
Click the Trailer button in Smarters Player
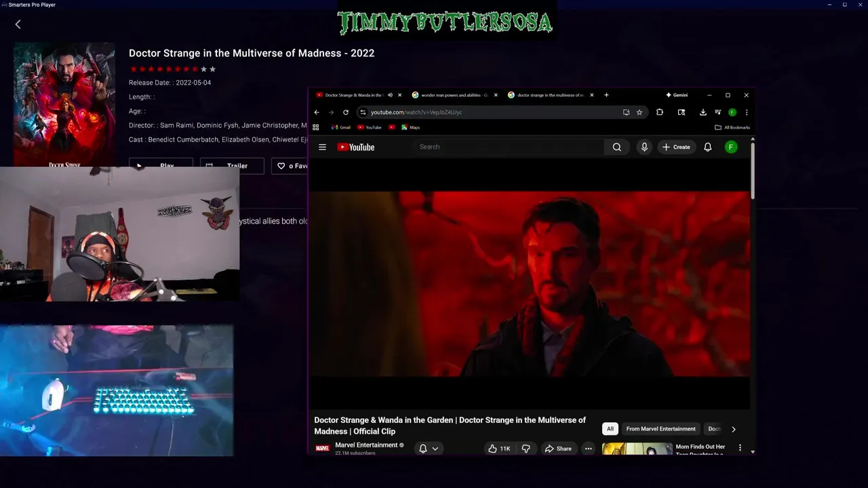tap(231, 165)
